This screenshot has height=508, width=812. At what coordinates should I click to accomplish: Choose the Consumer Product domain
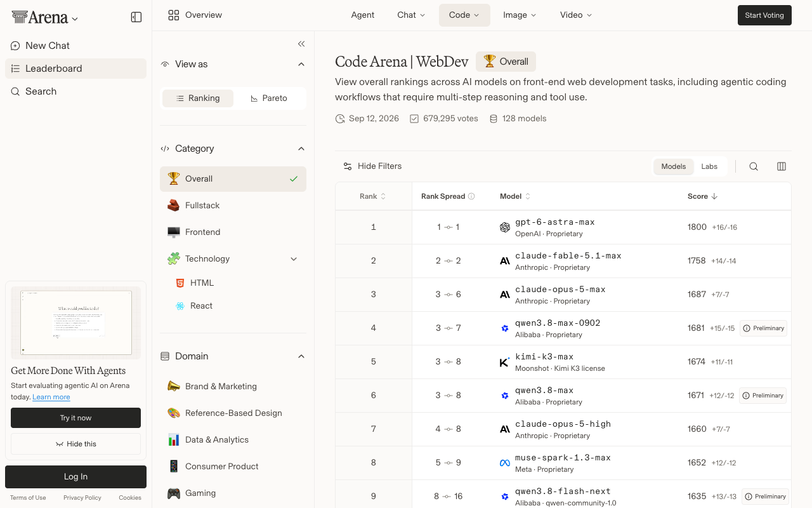coord(233,467)
